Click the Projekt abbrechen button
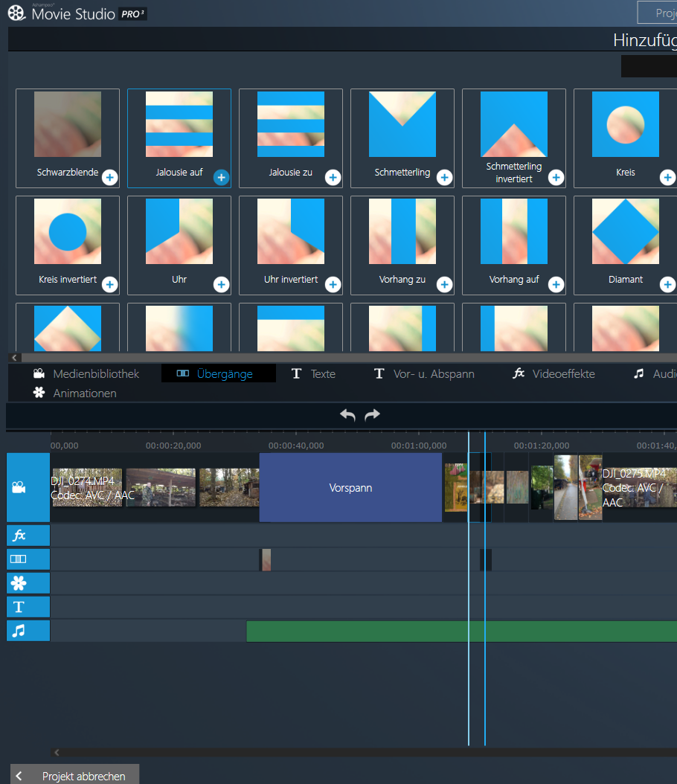 74,776
